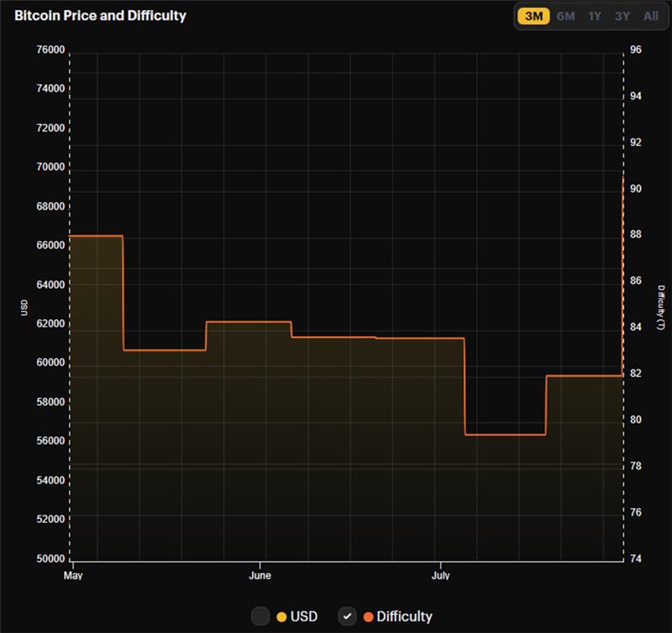The image size is (672, 633).
Task: Click the 66000 value on USD axis
Action: point(50,245)
